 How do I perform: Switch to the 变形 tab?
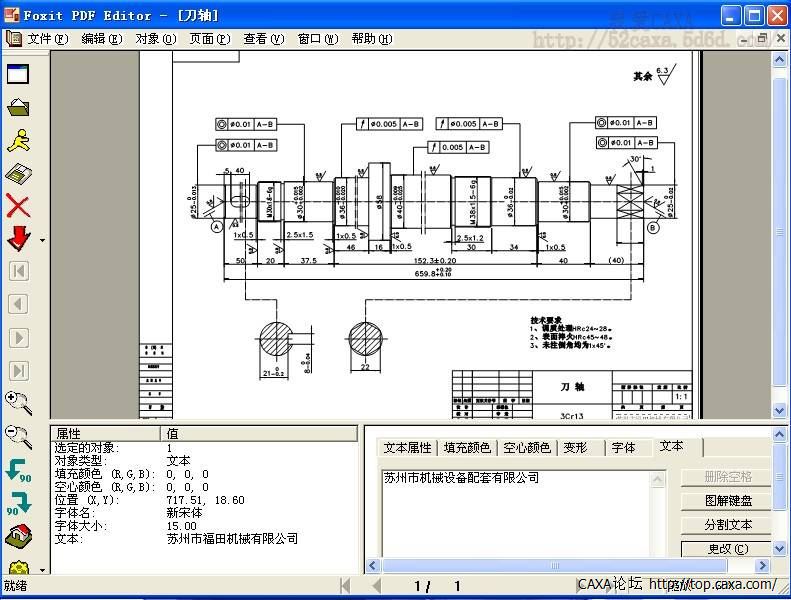[x=580, y=448]
